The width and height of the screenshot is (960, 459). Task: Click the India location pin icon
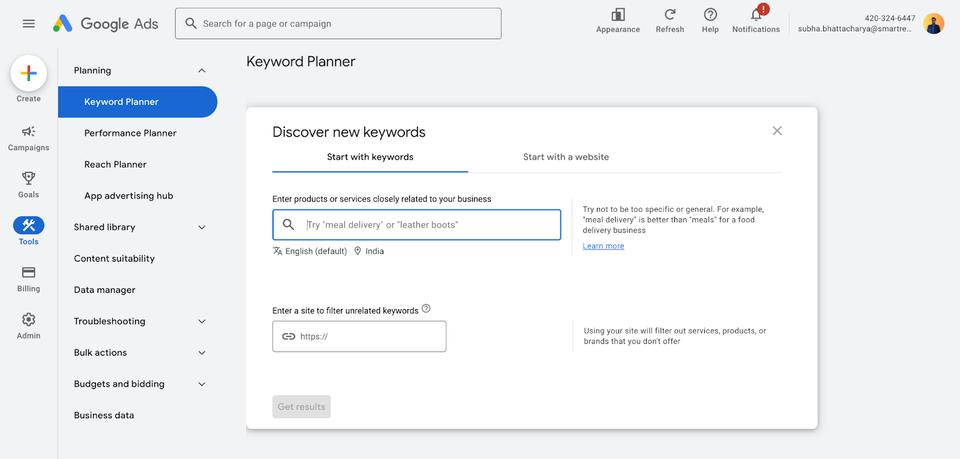click(358, 251)
